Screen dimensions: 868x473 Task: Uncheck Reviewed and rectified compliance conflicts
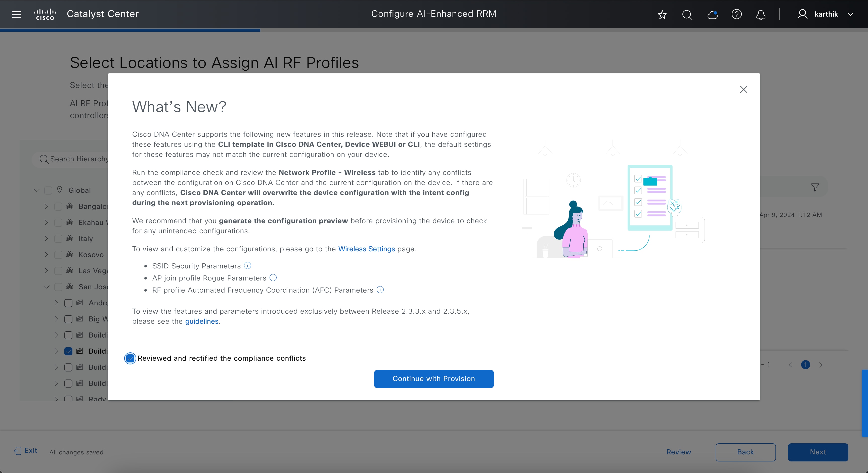coord(130,358)
